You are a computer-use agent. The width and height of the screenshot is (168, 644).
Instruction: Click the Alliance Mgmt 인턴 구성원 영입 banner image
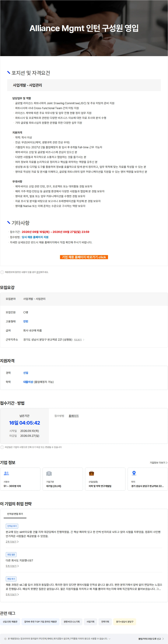pyautogui.click(x=84, y=28)
